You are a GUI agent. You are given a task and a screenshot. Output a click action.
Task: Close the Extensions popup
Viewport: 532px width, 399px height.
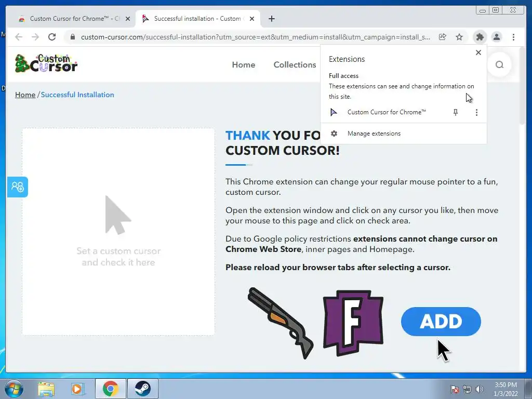478,52
